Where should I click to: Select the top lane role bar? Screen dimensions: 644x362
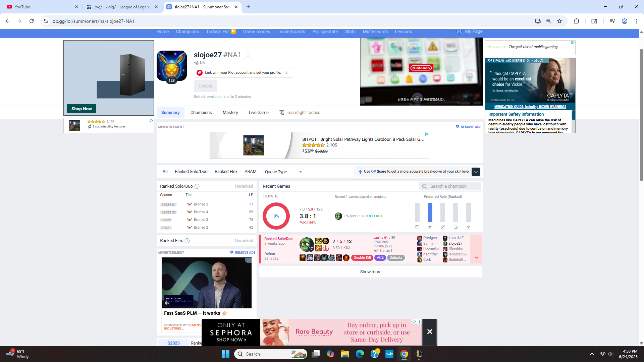(417, 213)
